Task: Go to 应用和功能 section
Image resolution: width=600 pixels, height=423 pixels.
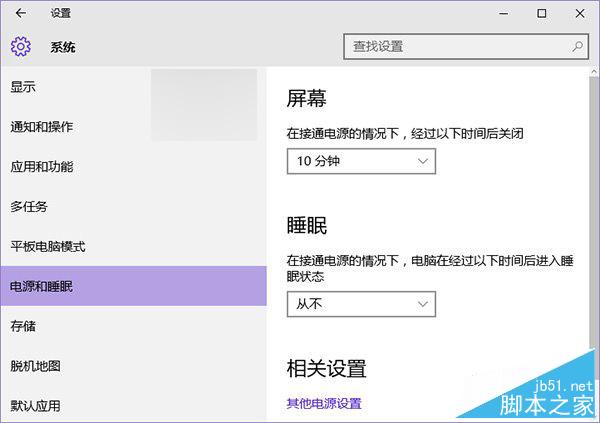Action: click(42, 167)
